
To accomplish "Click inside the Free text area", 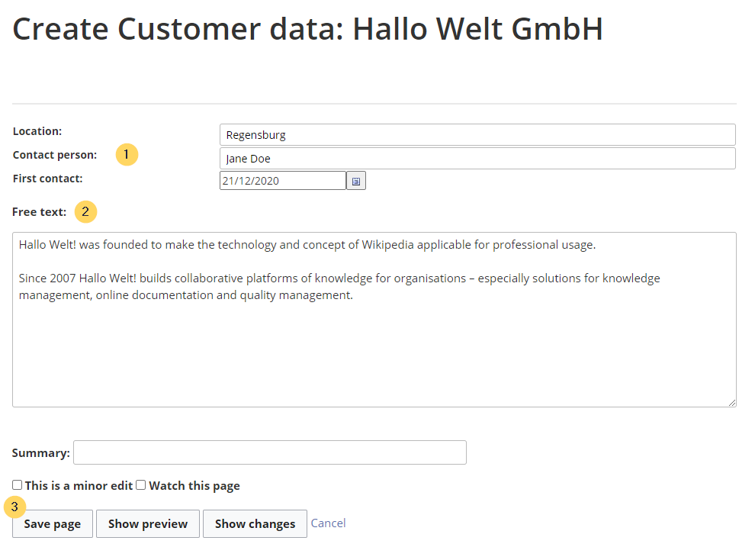I will [x=374, y=320].
